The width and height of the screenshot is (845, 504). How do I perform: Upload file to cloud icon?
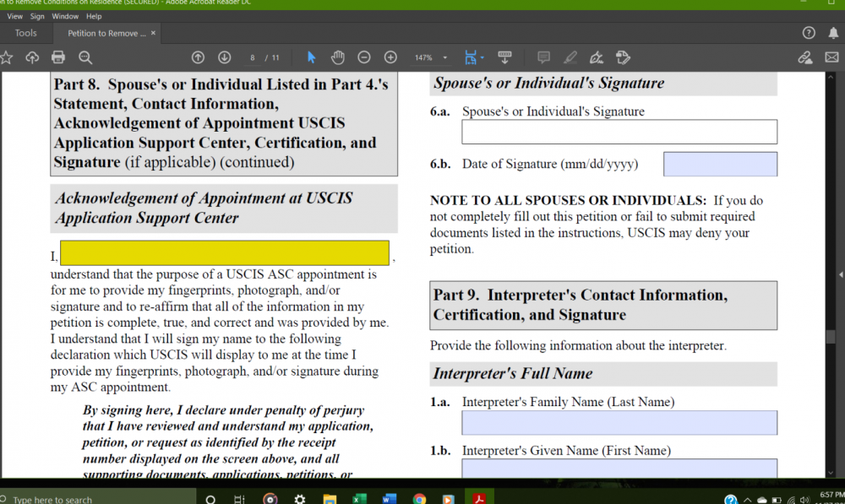tap(32, 57)
